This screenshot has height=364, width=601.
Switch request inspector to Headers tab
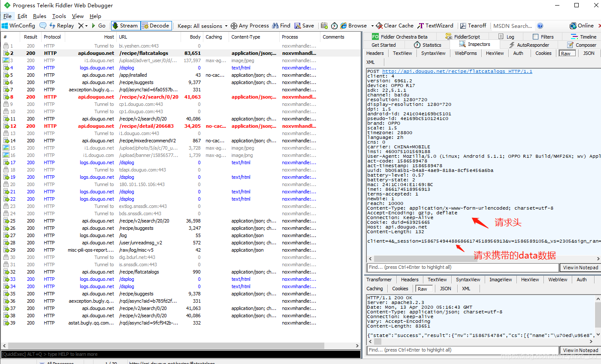tap(375, 53)
